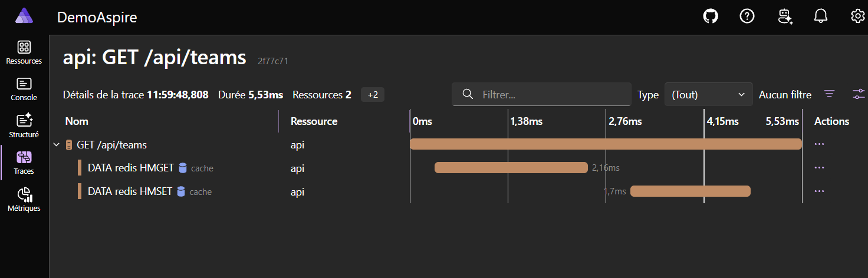Image resolution: width=868 pixels, height=278 pixels.
Task: Click the 2,76ms timeline label
Action: coord(625,121)
